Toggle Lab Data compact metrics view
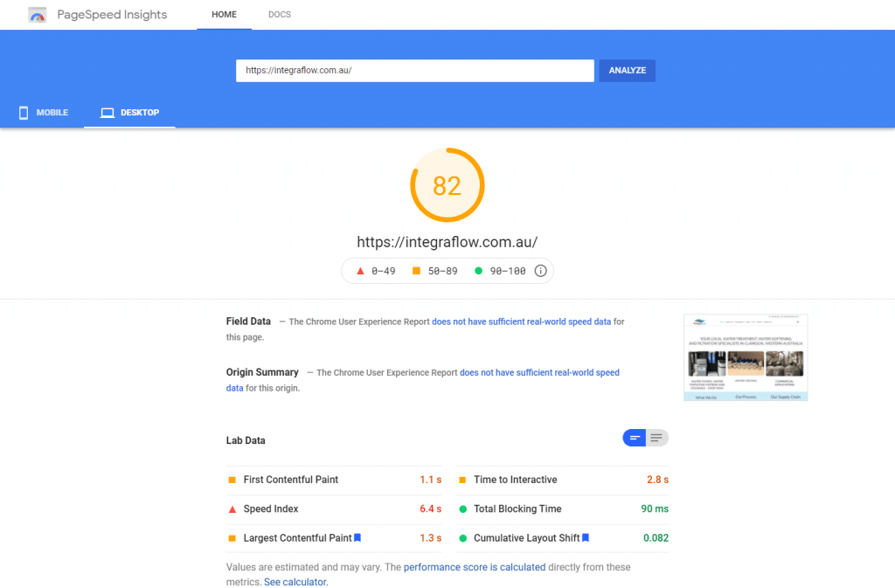Screen dimensions: 895x588 [635, 437]
